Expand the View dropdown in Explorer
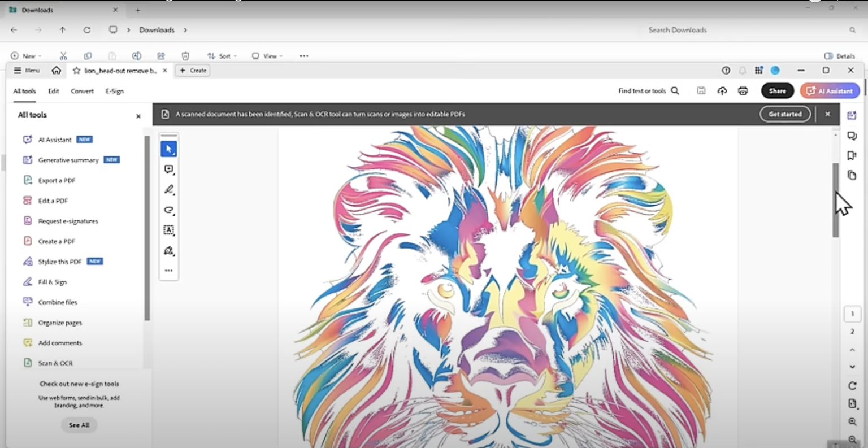Viewport: 868px width, 448px height. click(x=267, y=56)
